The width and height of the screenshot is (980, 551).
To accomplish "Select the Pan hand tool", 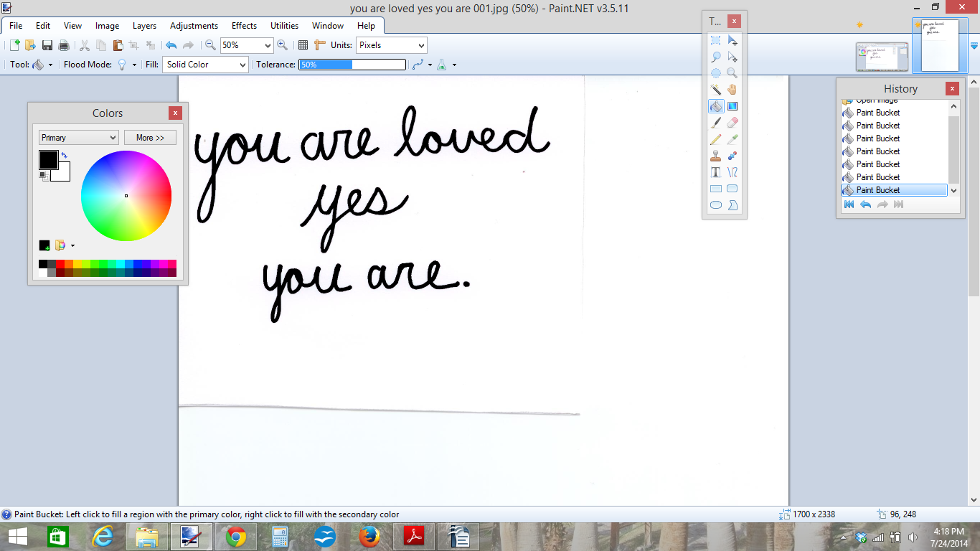I will click(x=732, y=90).
